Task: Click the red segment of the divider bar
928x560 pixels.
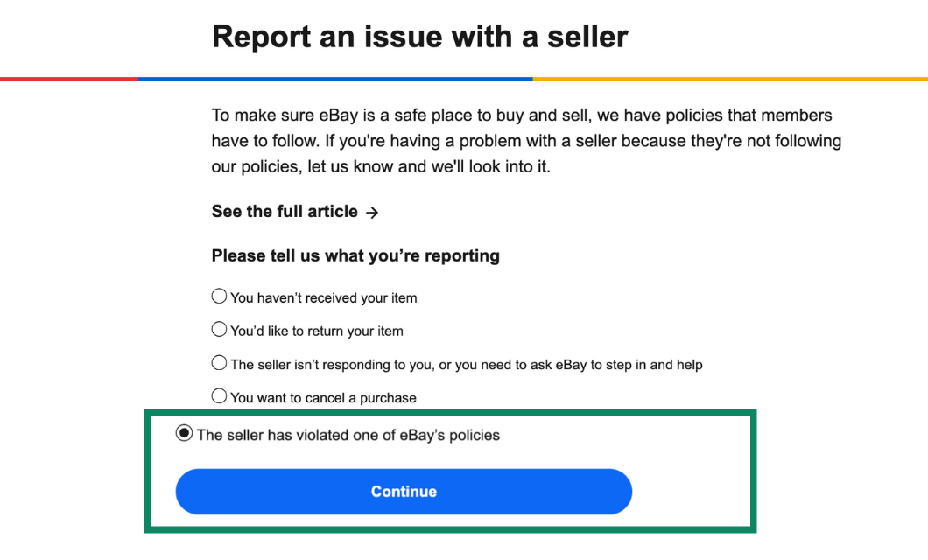Action: (x=68, y=78)
